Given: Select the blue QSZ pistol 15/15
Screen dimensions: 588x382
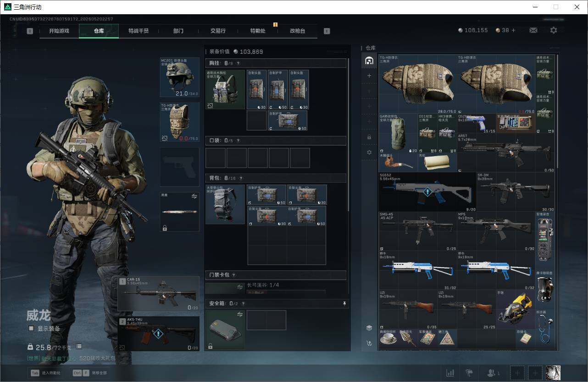Looking at the screenshot, I should 477,124.
